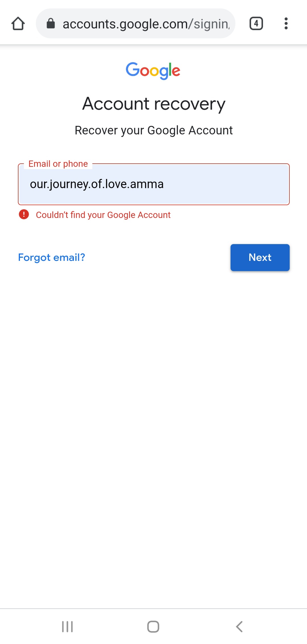This screenshot has height=644, width=307.
Task: Tap the Android recent apps button
Action: click(x=67, y=626)
